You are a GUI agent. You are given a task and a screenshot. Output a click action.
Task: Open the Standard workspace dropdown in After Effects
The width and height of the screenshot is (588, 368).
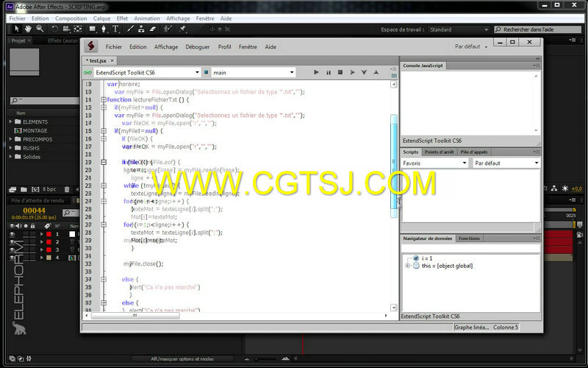click(x=459, y=29)
